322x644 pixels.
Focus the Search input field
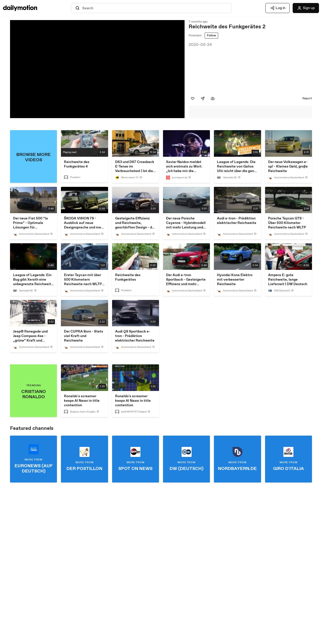151,8
